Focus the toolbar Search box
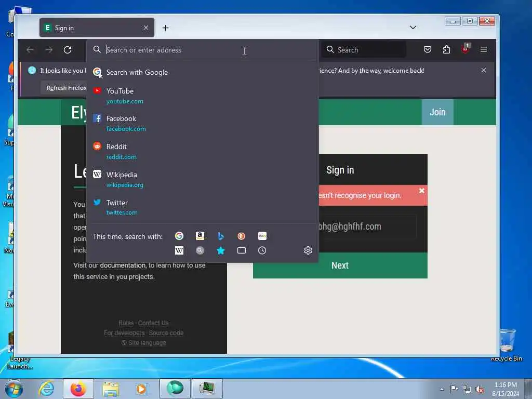Viewport: 532px width, 399px height. [x=364, y=50]
